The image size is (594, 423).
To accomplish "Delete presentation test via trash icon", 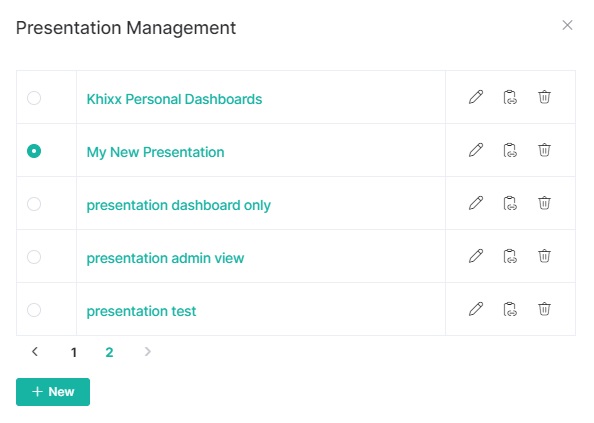I will (x=544, y=309).
